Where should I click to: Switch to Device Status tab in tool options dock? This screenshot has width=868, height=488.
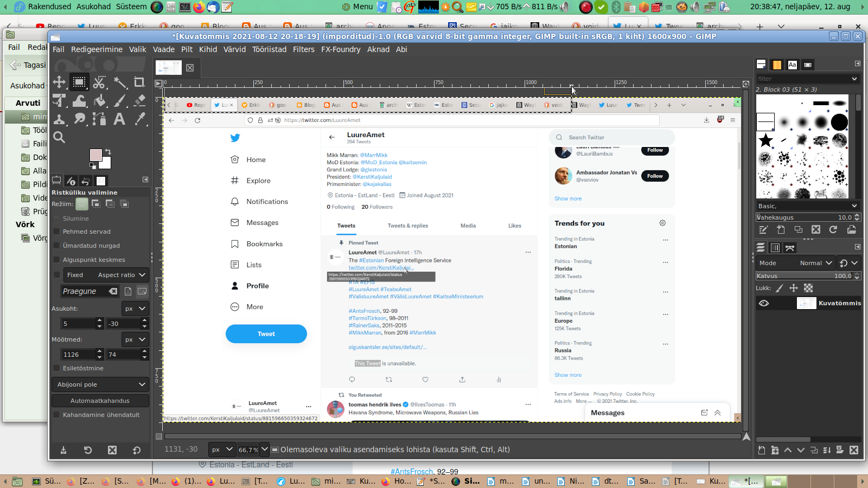click(x=71, y=181)
